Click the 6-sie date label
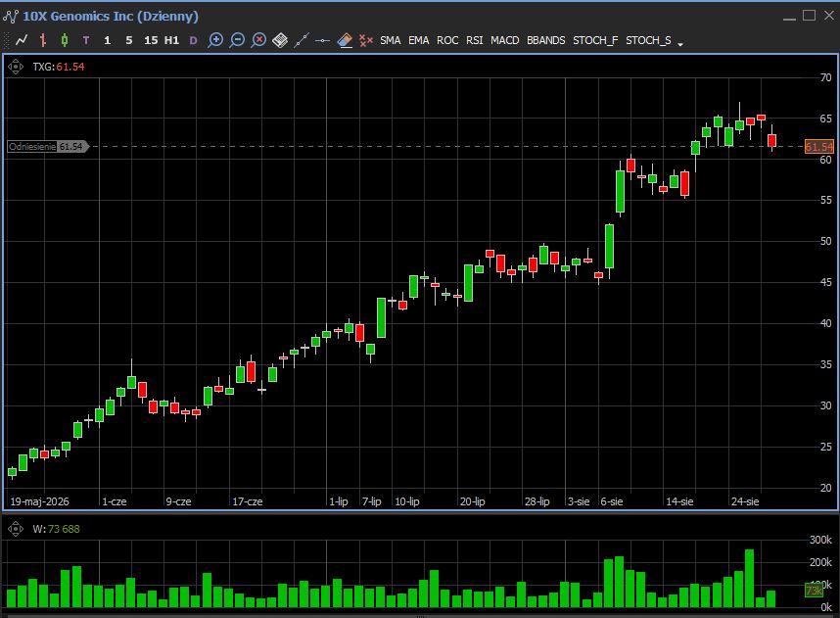 tap(612, 501)
